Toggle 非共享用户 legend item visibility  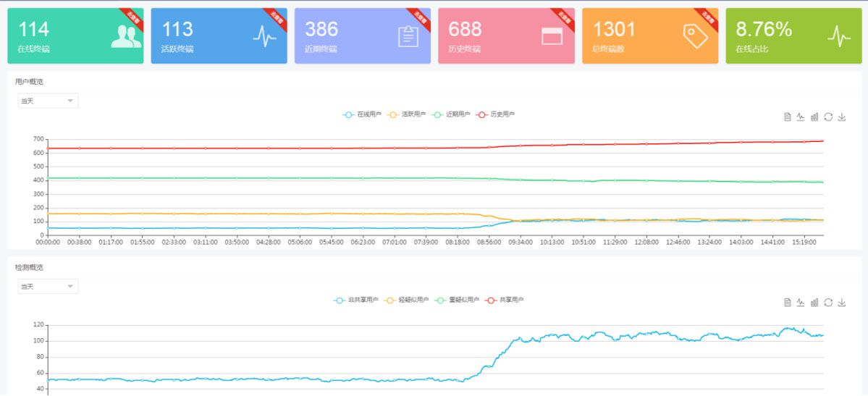(354, 300)
